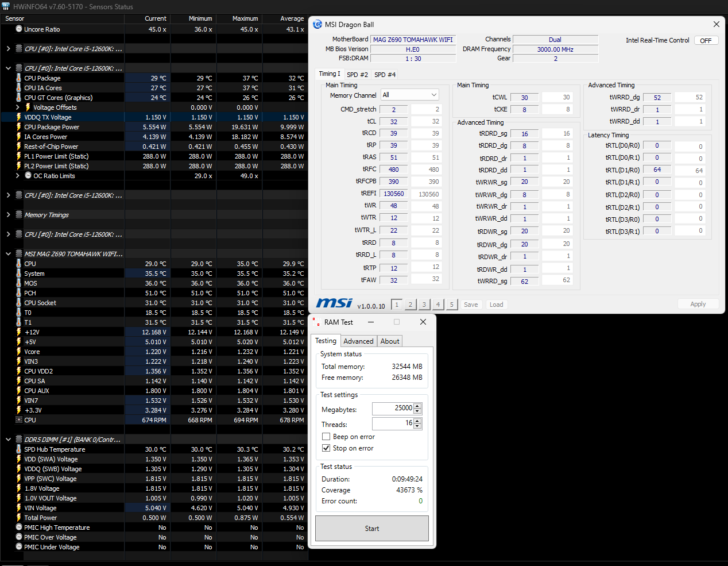Expand the OC Ratio Limits sub-item
Image resolution: width=728 pixels, height=566 pixels.
tap(17, 175)
